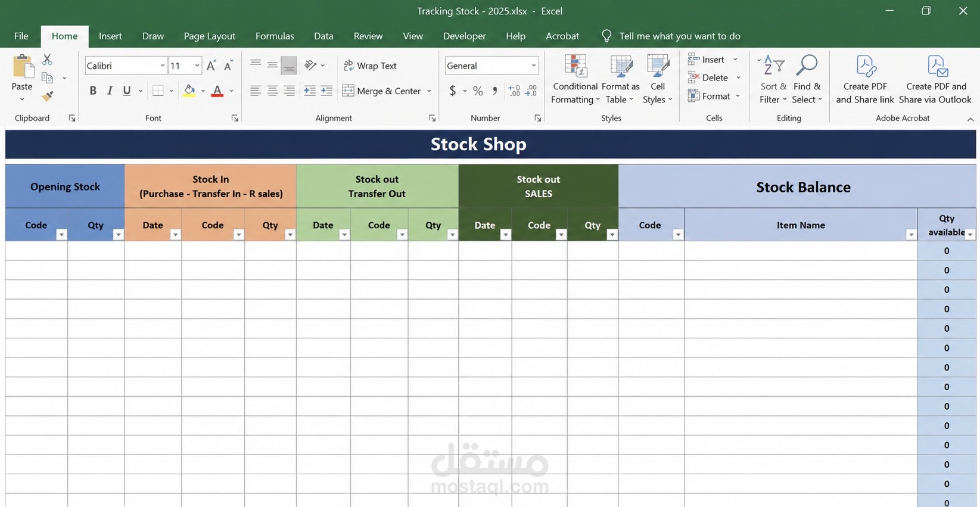The width and height of the screenshot is (980, 507).
Task: Open Find & Select magnifier
Action: point(807,79)
